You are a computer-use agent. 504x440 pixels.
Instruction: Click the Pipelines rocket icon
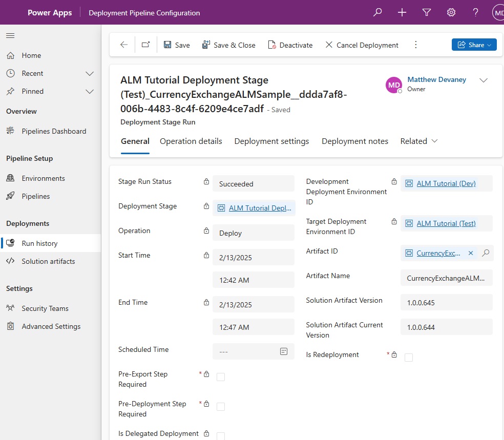pos(10,196)
